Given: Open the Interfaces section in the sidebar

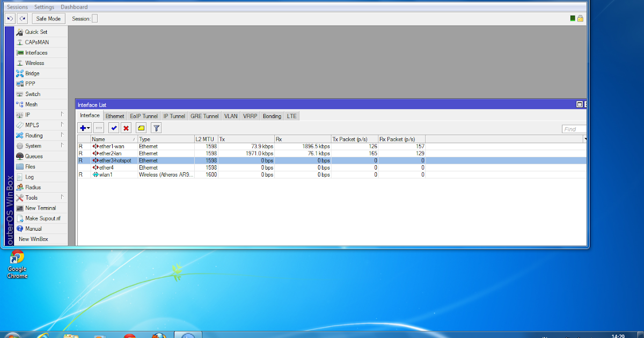Looking at the screenshot, I should (x=35, y=52).
